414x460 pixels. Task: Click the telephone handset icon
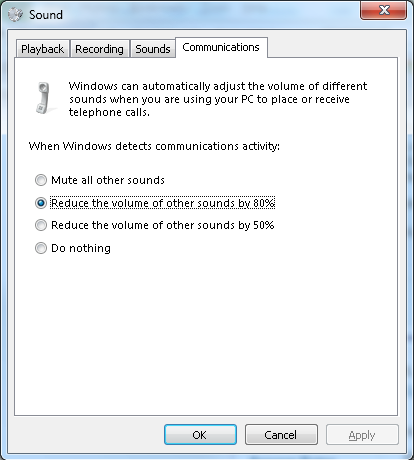43,98
